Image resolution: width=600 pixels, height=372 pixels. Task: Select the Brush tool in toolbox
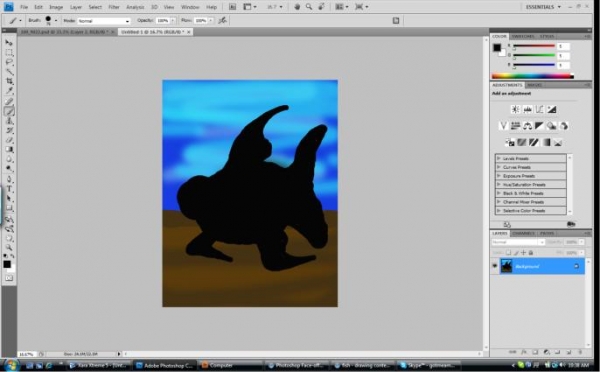coord(9,111)
